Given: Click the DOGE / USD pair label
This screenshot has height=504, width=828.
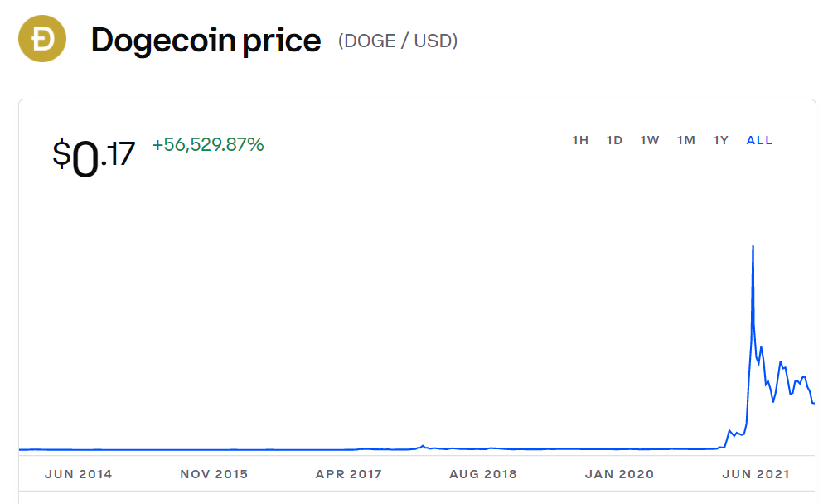Looking at the screenshot, I should 398,41.
